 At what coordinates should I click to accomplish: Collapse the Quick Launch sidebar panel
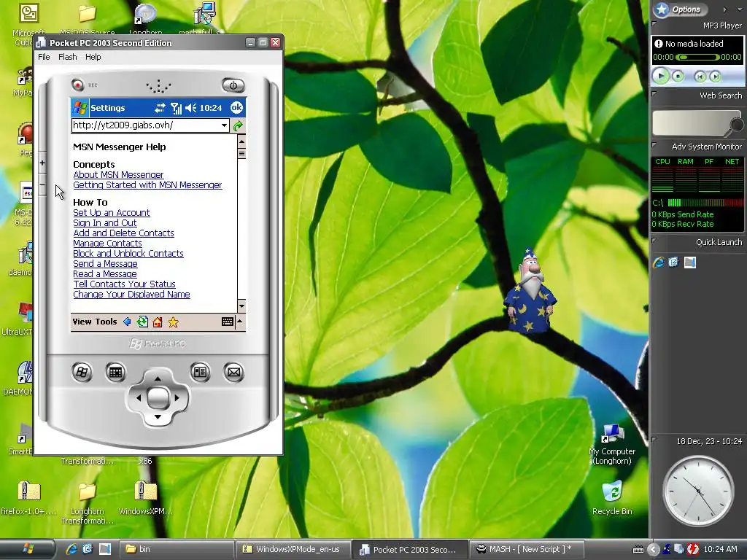654,241
